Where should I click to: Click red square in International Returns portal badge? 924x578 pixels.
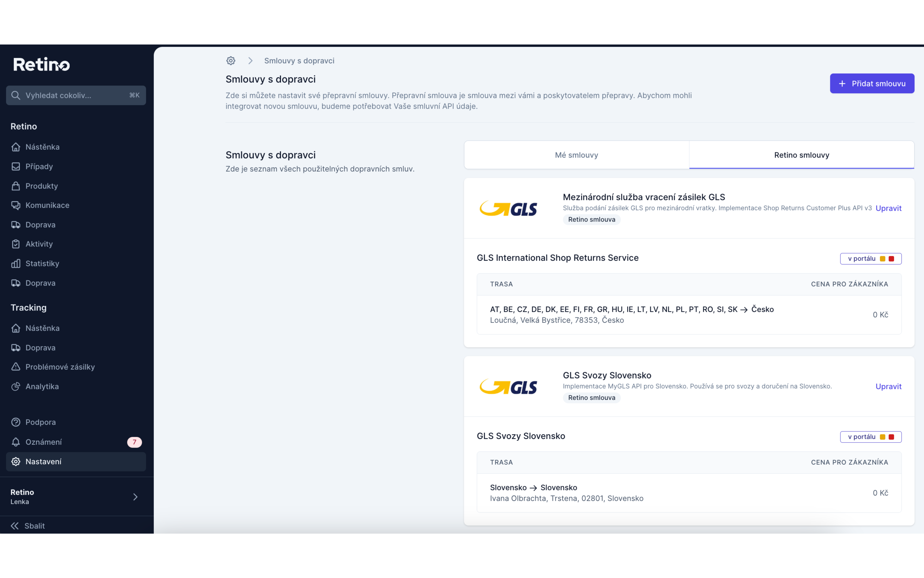click(891, 259)
